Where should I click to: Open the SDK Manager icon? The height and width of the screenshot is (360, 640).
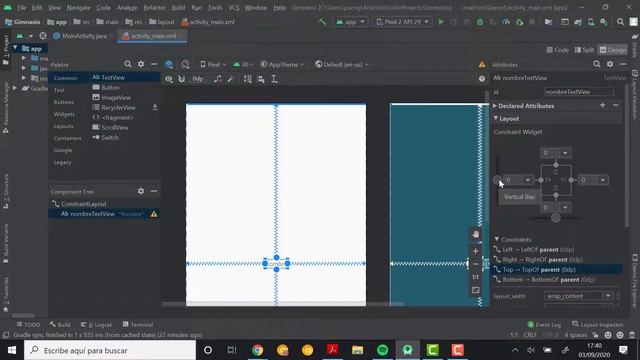[604, 22]
